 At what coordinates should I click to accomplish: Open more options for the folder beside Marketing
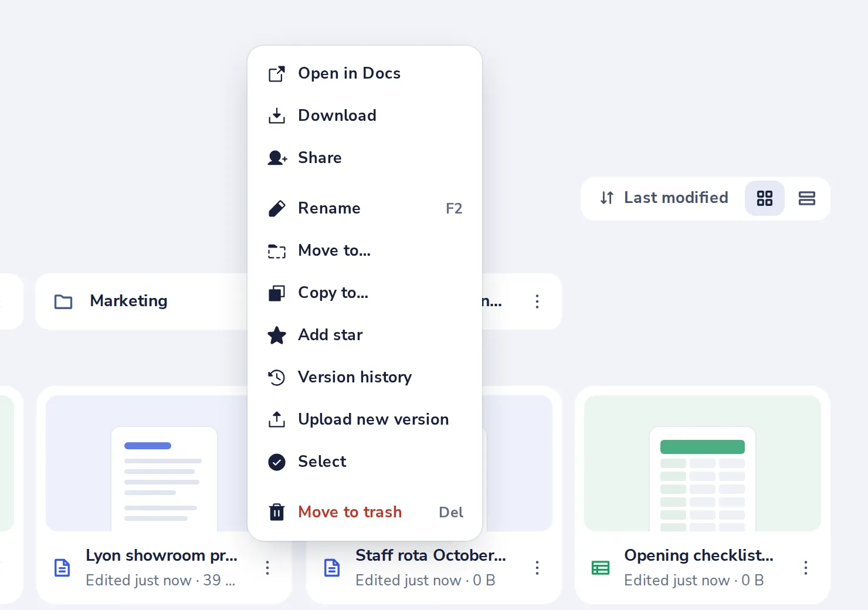point(537,301)
